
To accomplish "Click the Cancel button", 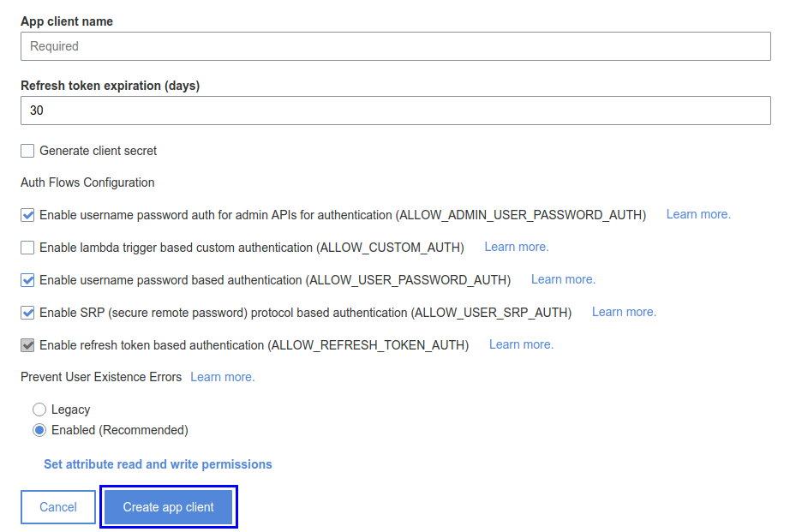I will [x=58, y=507].
